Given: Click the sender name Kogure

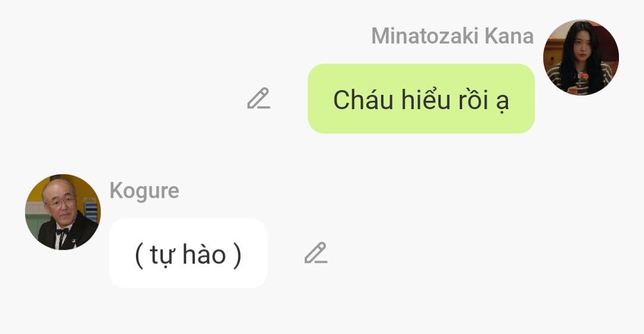Looking at the screenshot, I should [144, 191].
